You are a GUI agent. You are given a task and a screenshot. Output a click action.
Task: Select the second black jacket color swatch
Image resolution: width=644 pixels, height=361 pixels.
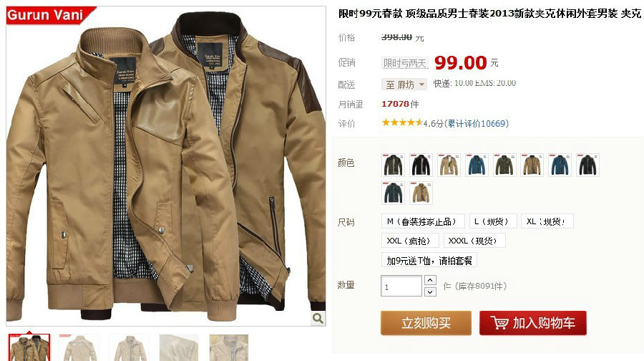[587, 165]
